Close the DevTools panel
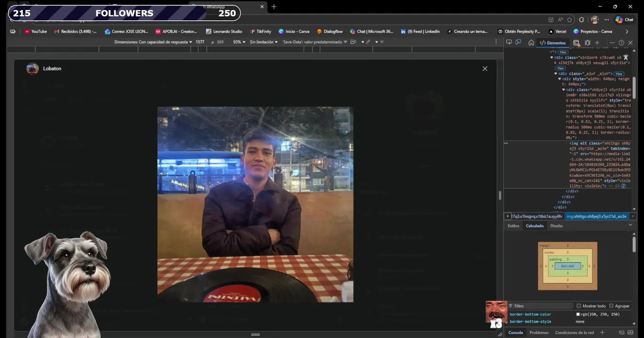 tap(630, 43)
